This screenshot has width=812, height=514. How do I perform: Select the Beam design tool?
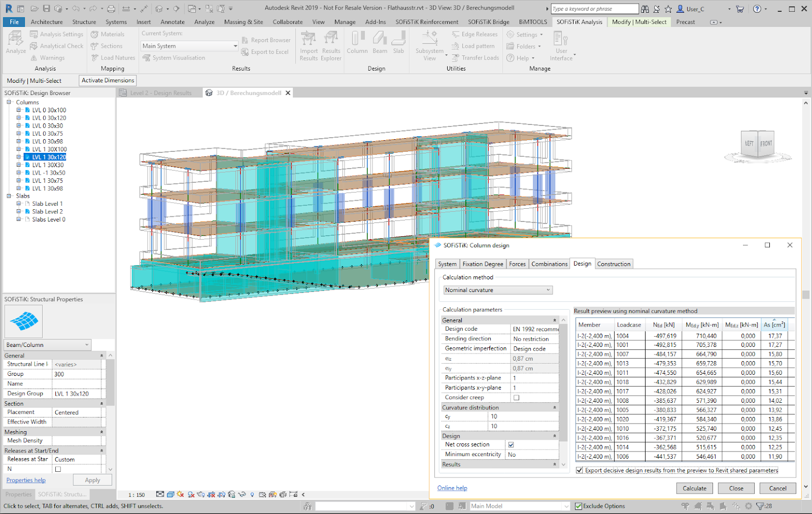(x=379, y=45)
